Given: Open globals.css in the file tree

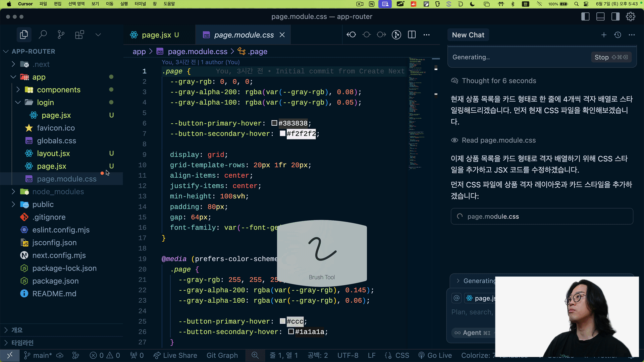Looking at the screenshot, I should pos(56,140).
